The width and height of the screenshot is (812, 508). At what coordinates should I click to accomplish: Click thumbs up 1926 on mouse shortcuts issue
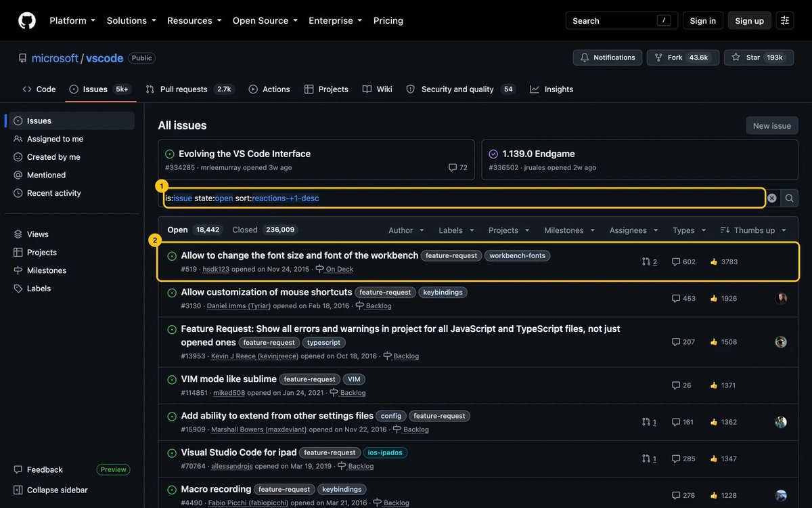pos(723,298)
